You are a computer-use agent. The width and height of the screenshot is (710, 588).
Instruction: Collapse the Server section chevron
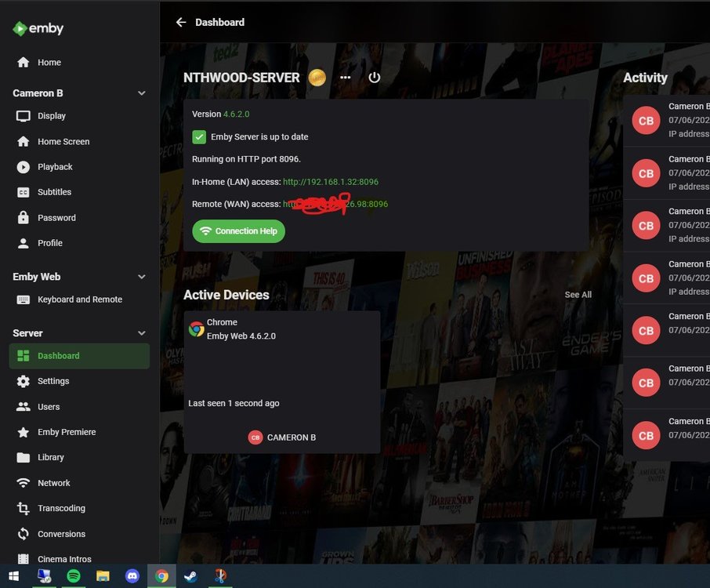pos(141,332)
